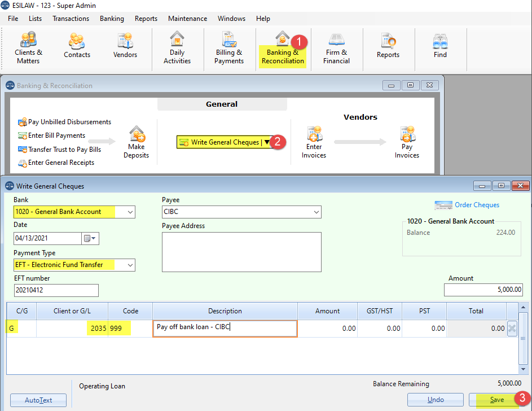532x411 pixels.
Task: Click the Description column header
Action: tap(225, 311)
